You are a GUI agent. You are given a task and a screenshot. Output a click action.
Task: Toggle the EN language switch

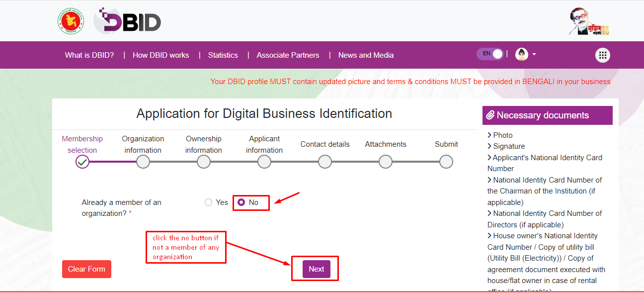pos(490,54)
